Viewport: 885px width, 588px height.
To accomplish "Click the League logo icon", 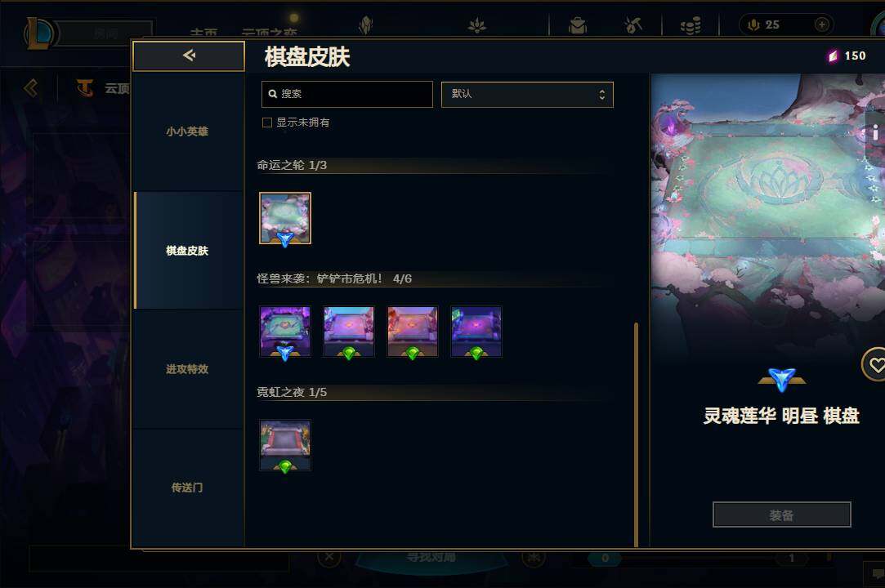I will click(x=38, y=33).
